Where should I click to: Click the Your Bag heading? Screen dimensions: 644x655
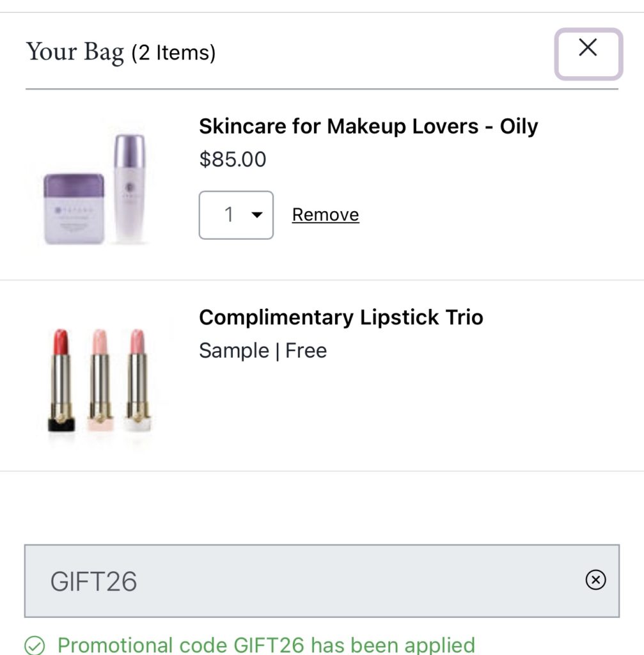pyautogui.click(x=75, y=52)
